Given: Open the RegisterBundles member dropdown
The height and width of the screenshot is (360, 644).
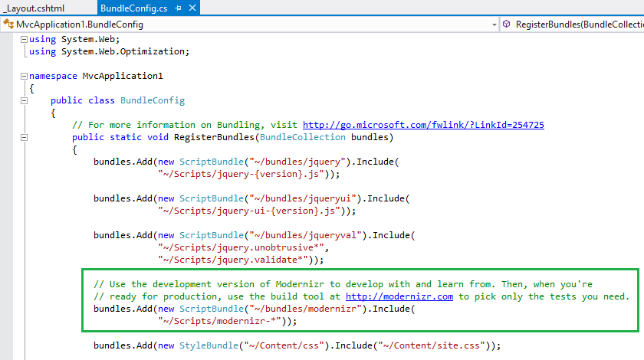Looking at the screenshot, I should click(579, 25).
